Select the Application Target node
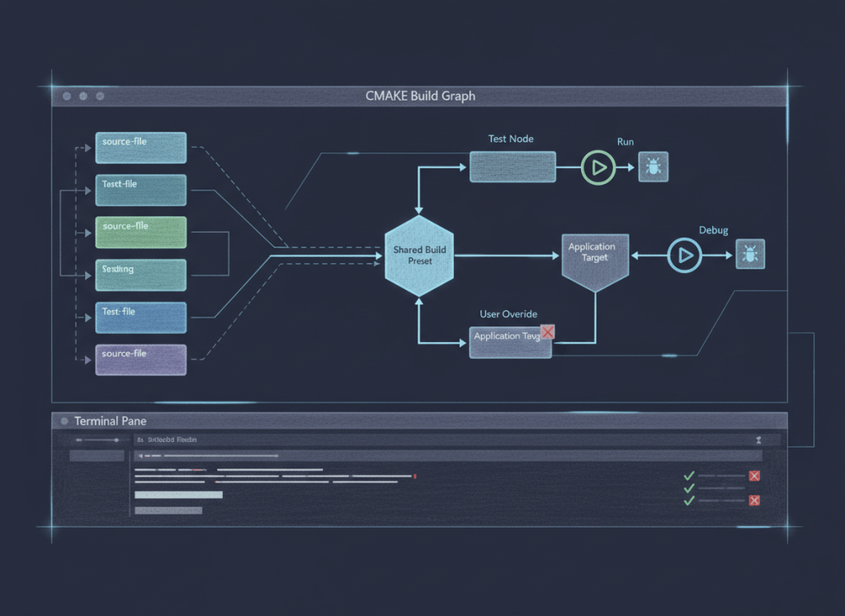Image resolution: width=845 pixels, height=616 pixels. 595,262
